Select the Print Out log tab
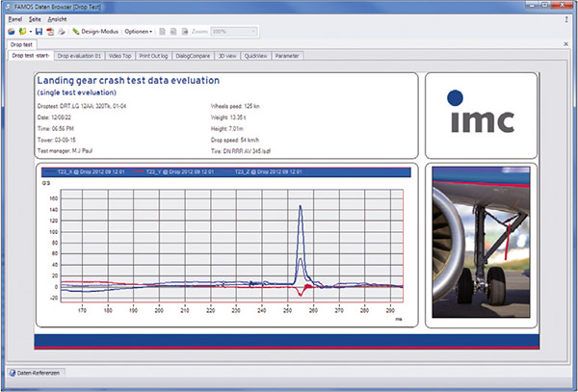This screenshot has height=392, width=578. click(154, 56)
